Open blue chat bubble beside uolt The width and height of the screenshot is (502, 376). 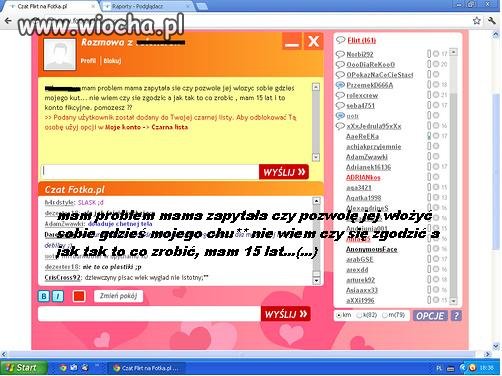pyautogui.click(x=340, y=116)
